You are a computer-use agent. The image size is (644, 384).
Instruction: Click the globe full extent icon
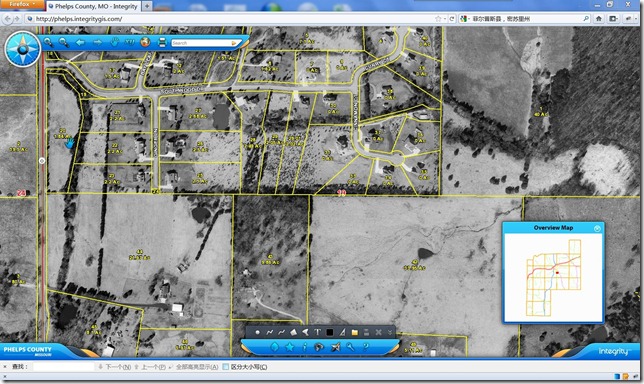click(x=145, y=42)
